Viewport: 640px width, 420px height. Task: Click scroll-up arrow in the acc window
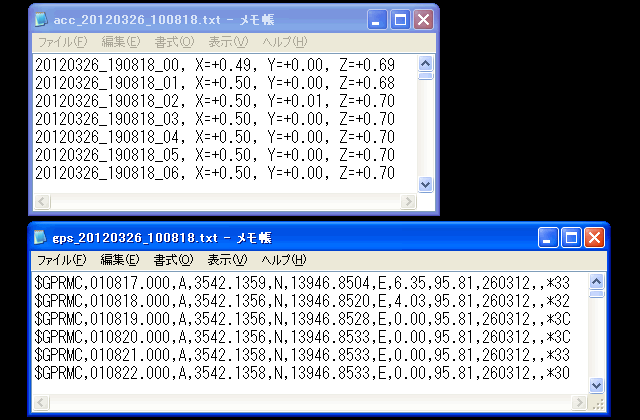click(425, 63)
